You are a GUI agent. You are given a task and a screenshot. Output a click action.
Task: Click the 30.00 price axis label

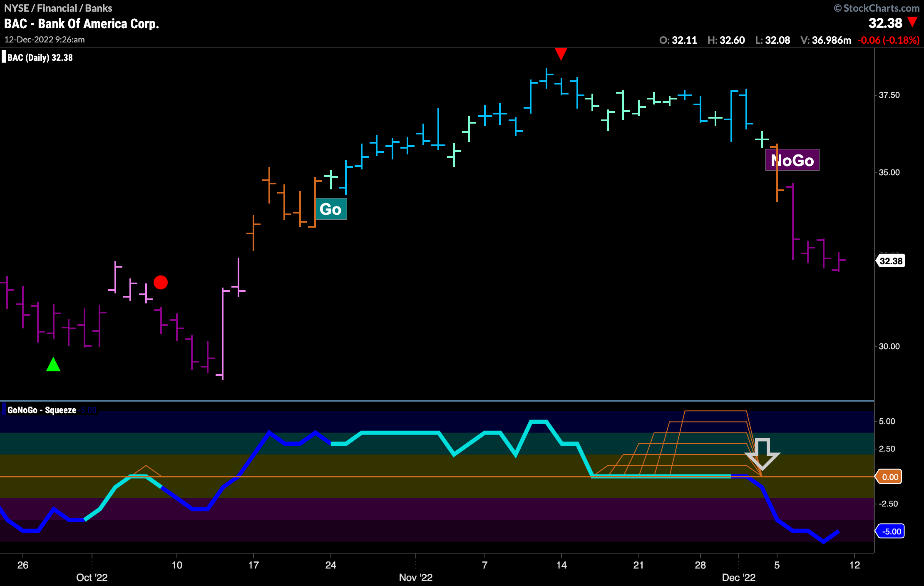pos(889,346)
